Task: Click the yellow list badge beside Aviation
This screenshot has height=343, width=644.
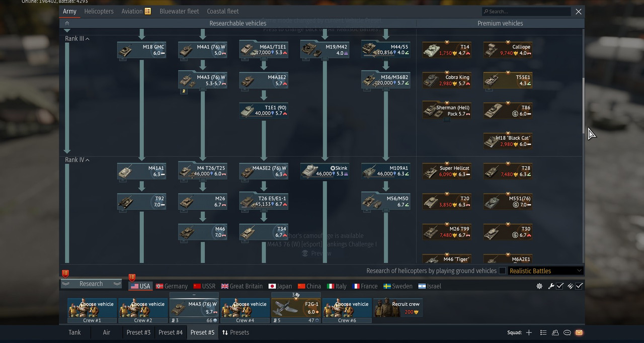Action: (148, 11)
